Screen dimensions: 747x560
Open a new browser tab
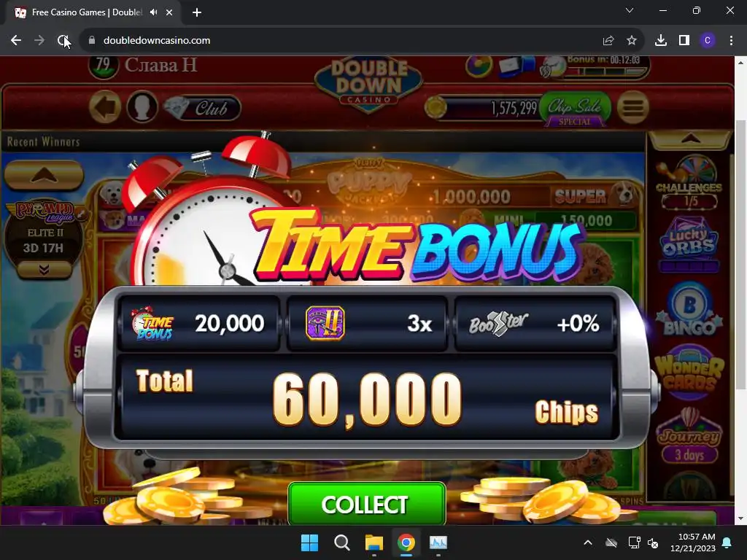click(197, 12)
